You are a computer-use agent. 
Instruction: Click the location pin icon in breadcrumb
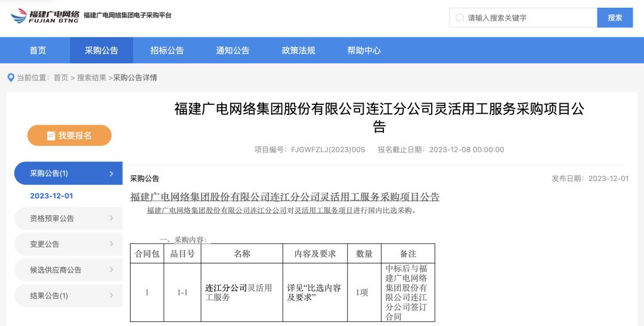pos(11,77)
